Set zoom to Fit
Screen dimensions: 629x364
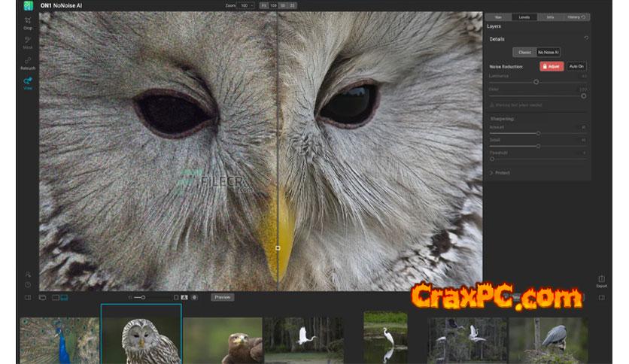click(x=264, y=5)
